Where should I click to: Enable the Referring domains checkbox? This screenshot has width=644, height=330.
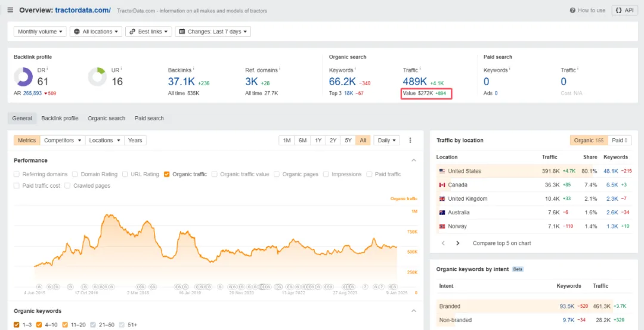(17, 174)
